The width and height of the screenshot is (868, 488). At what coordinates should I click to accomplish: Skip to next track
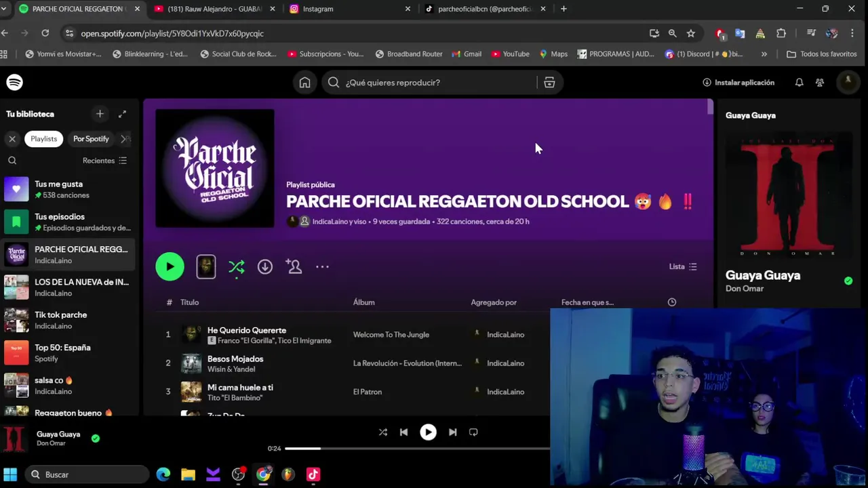(452, 432)
